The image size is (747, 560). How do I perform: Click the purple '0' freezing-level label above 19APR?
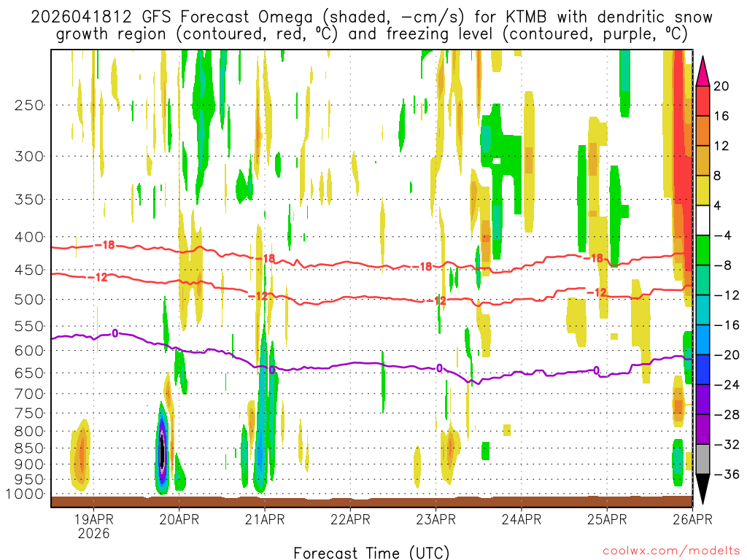115,333
